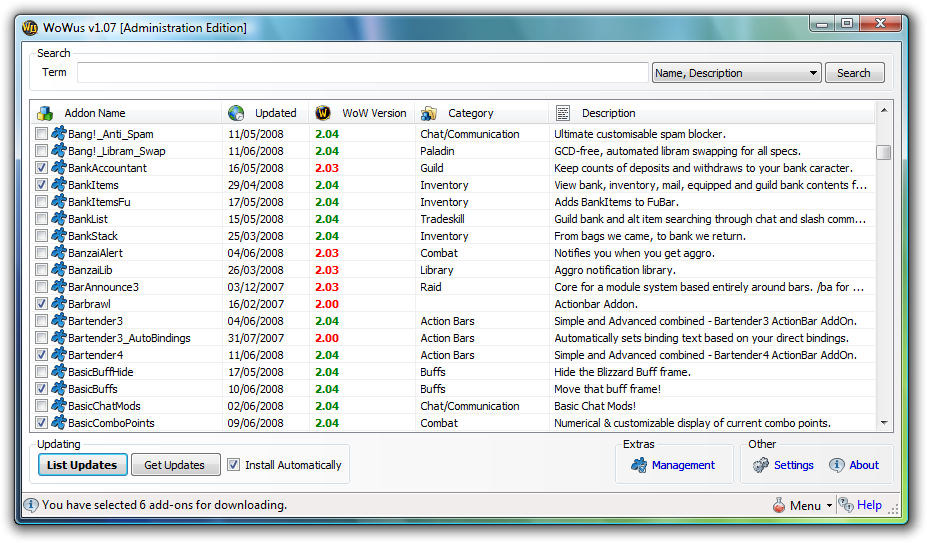
Task: Open the About link
Action: click(x=864, y=465)
